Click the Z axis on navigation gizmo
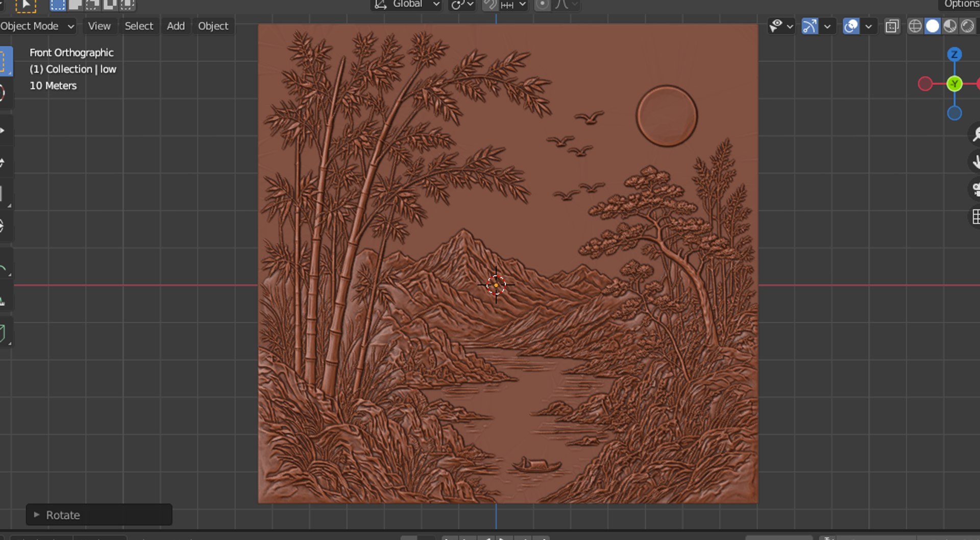This screenshot has width=980, height=540. point(954,54)
